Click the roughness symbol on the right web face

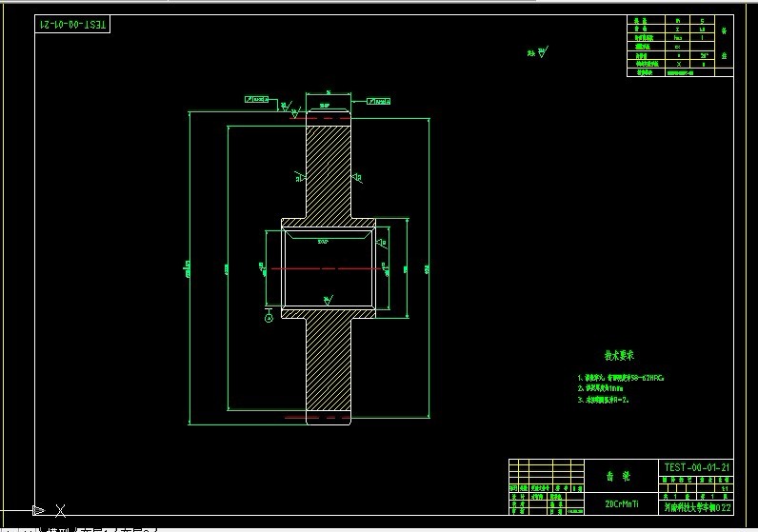pos(357,178)
